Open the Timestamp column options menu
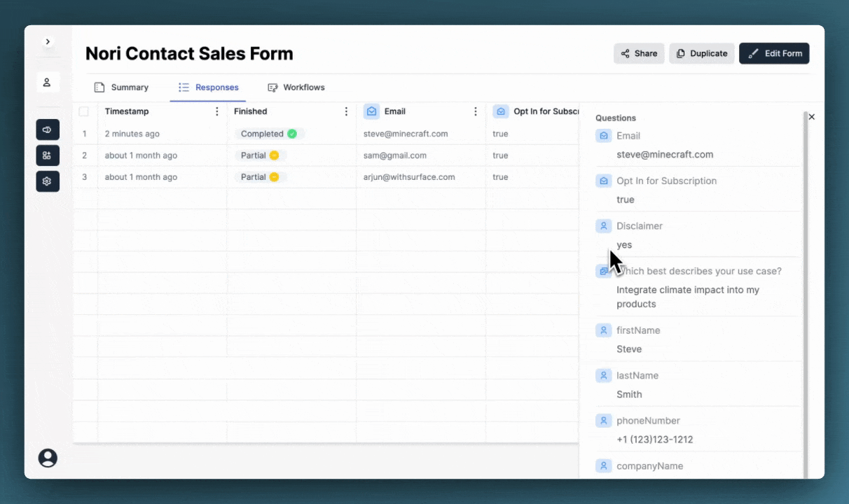Image resolution: width=849 pixels, height=504 pixels. click(x=217, y=111)
